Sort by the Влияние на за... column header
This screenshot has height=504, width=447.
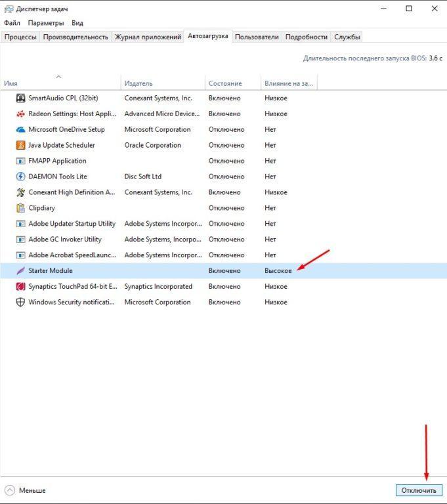289,83
